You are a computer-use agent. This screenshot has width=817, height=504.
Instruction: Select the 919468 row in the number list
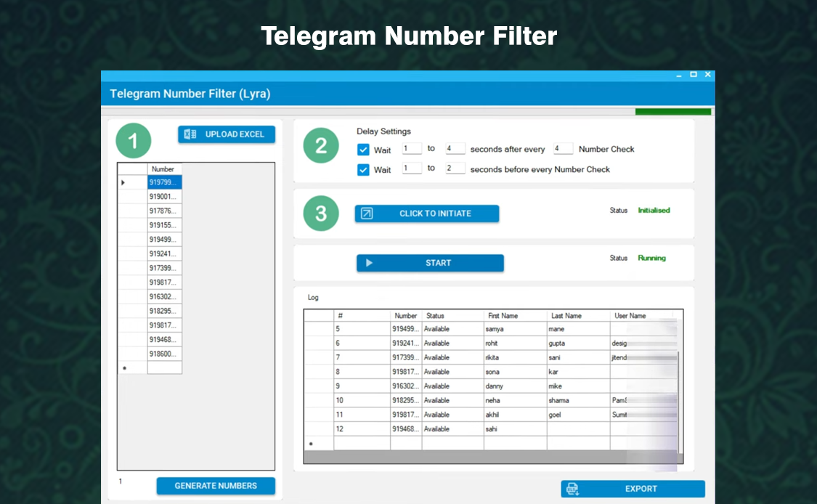click(164, 339)
